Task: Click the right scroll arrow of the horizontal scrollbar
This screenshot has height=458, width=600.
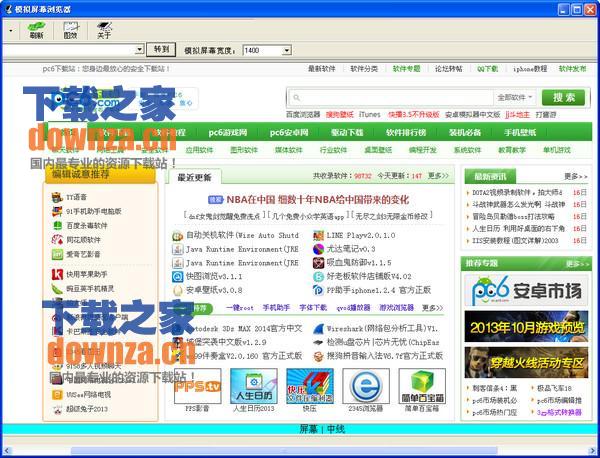Action: point(593,451)
